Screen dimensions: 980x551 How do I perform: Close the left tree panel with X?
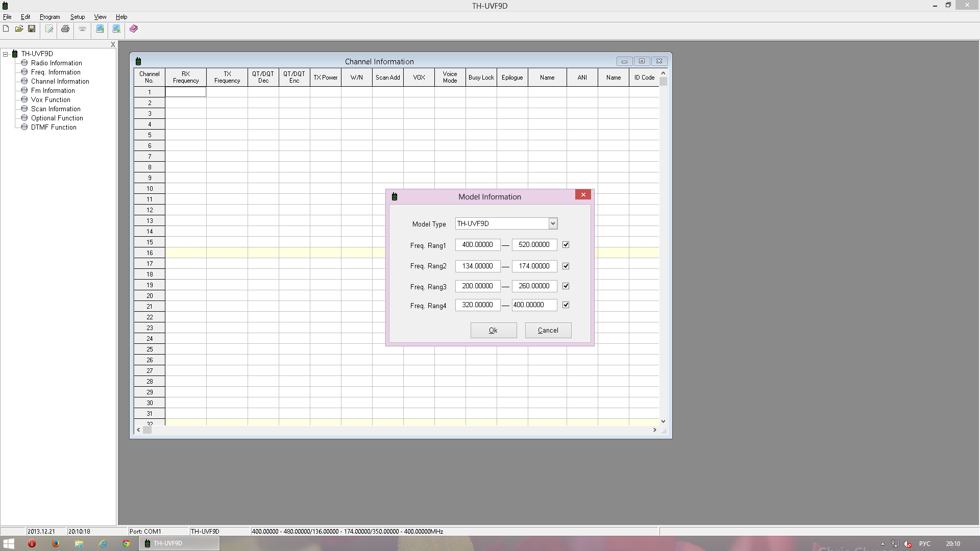coord(113,45)
